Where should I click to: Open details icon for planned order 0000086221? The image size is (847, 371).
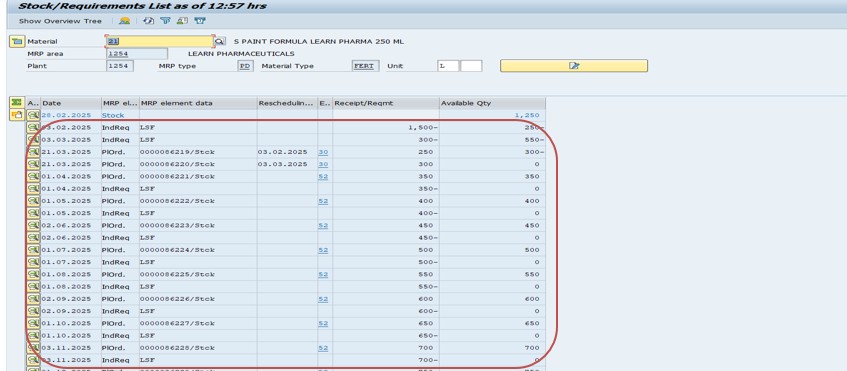(33, 176)
